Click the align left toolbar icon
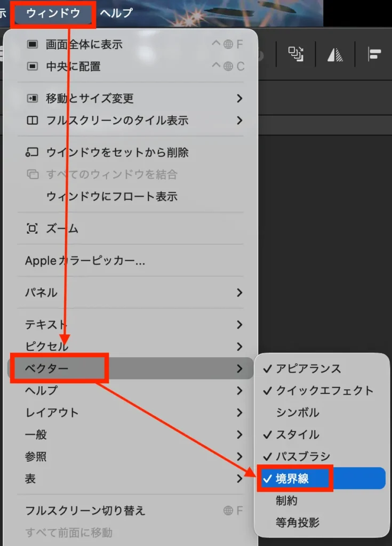The width and height of the screenshot is (392, 546). click(x=374, y=54)
